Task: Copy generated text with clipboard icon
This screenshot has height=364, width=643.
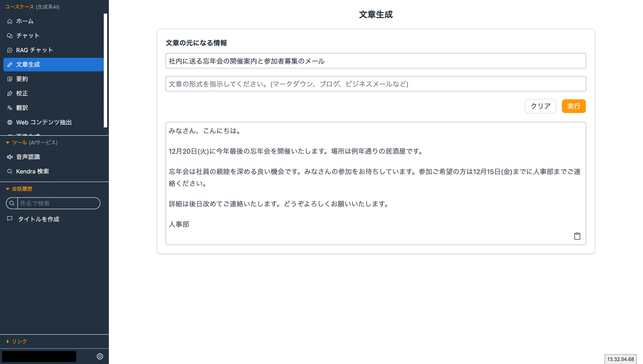Action: [577, 236]
